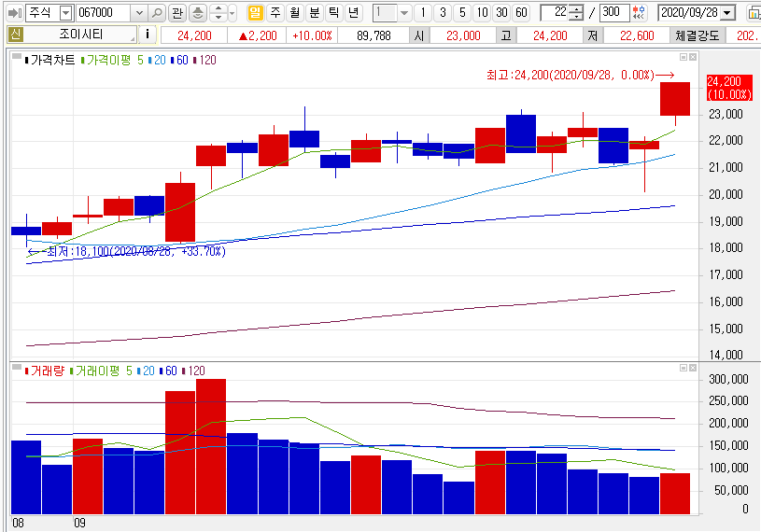Click the up/down stock navigation stepper
761x532 pixels.
point(218,13)
